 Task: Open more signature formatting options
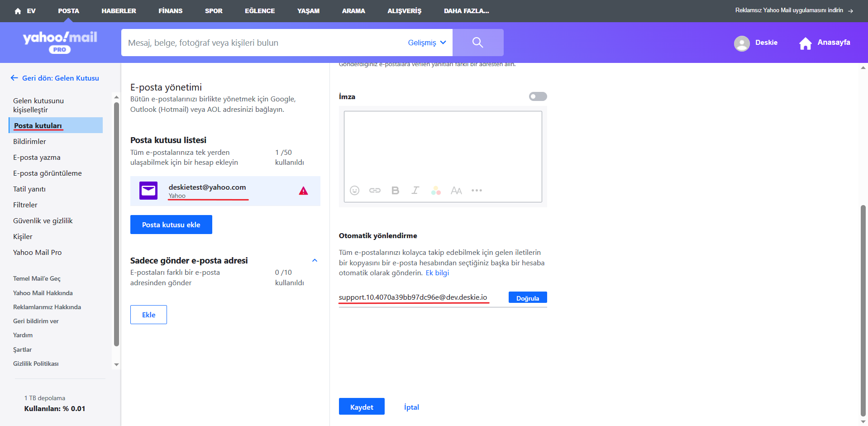pyautogui.click(x=477, y=191)
